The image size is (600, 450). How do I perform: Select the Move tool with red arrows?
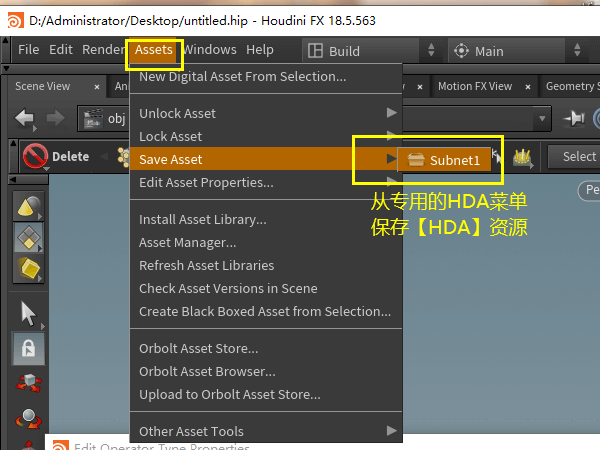point(29,383)
